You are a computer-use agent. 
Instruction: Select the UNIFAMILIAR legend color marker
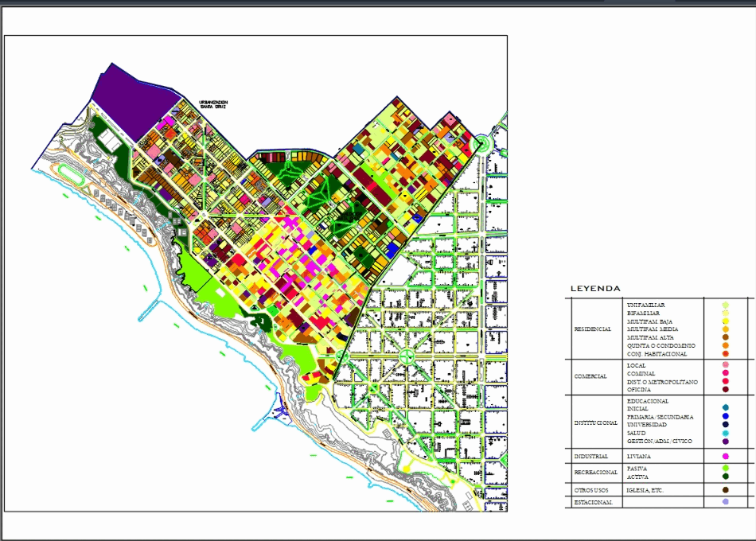click(x=725, y=306)
